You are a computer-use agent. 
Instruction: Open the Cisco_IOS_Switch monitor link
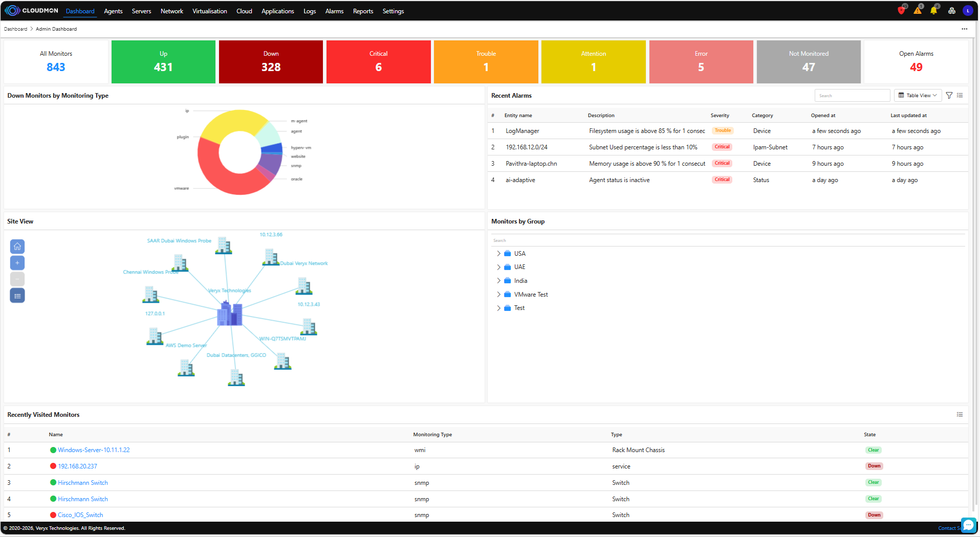coord(80,515)
